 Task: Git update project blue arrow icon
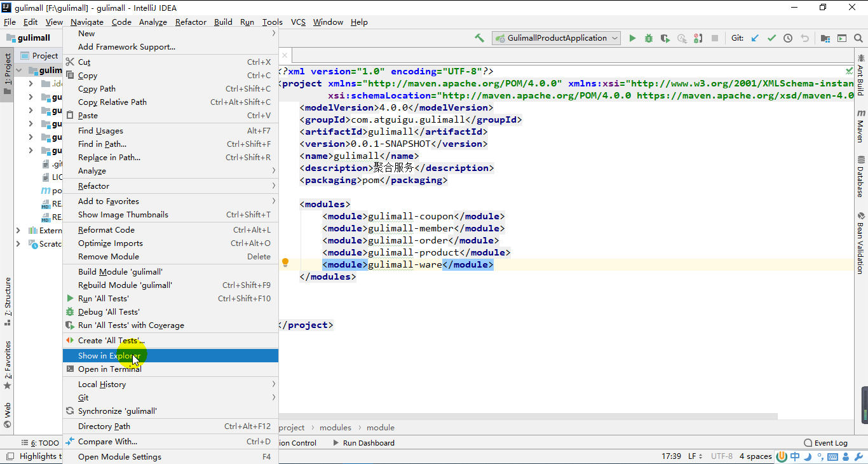[755, 38]
